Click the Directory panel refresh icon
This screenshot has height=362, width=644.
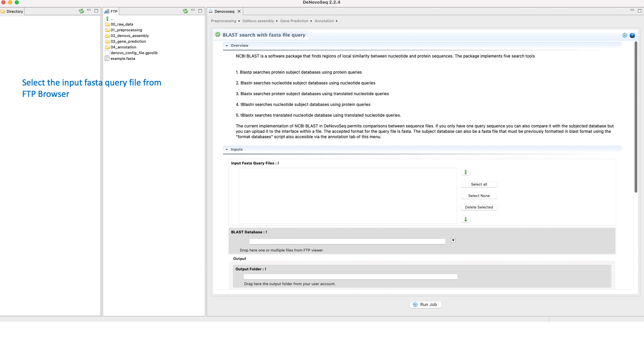coord(81,11)
